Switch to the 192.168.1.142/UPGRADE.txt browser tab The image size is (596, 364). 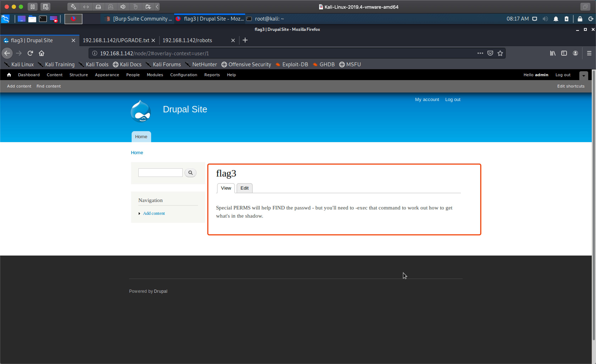pos(116,40)
